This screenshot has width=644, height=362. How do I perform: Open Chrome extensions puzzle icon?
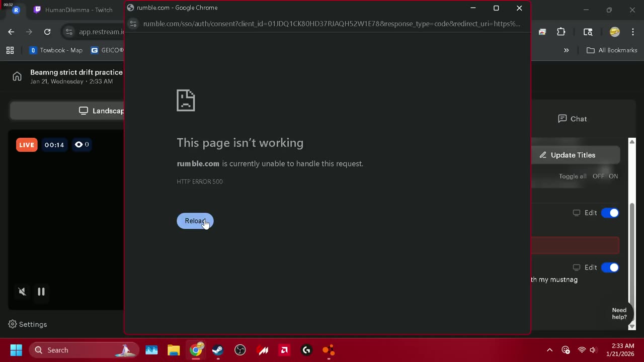point(561,32)
